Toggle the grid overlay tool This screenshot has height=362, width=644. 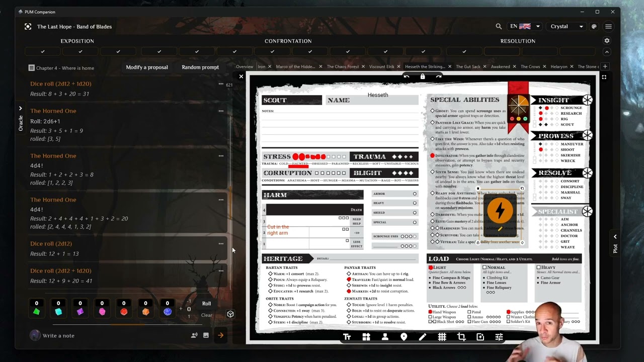pos(442,337)
